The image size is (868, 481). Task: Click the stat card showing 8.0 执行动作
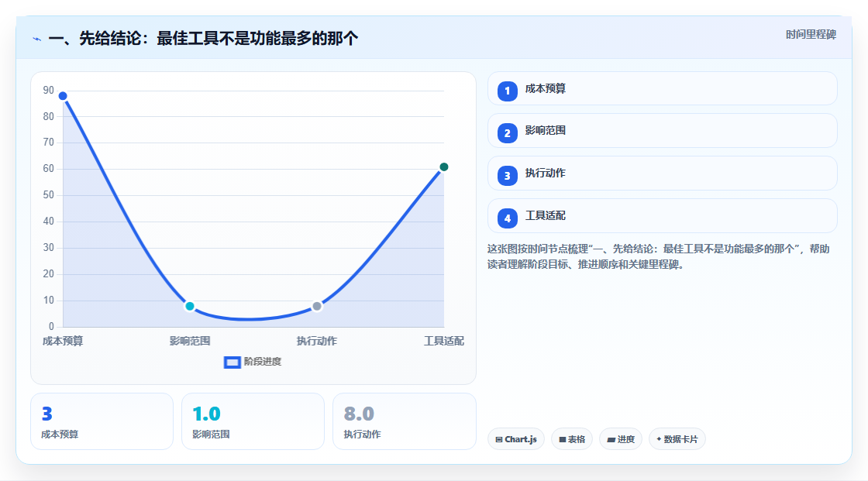pyautogui.click(x=404, y=421)
